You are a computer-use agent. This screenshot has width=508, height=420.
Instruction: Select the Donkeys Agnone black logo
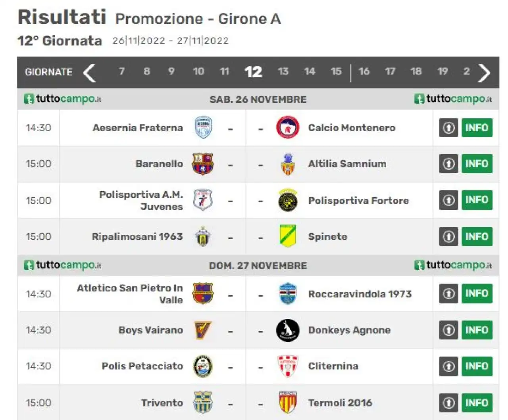[x=287, y=330]
